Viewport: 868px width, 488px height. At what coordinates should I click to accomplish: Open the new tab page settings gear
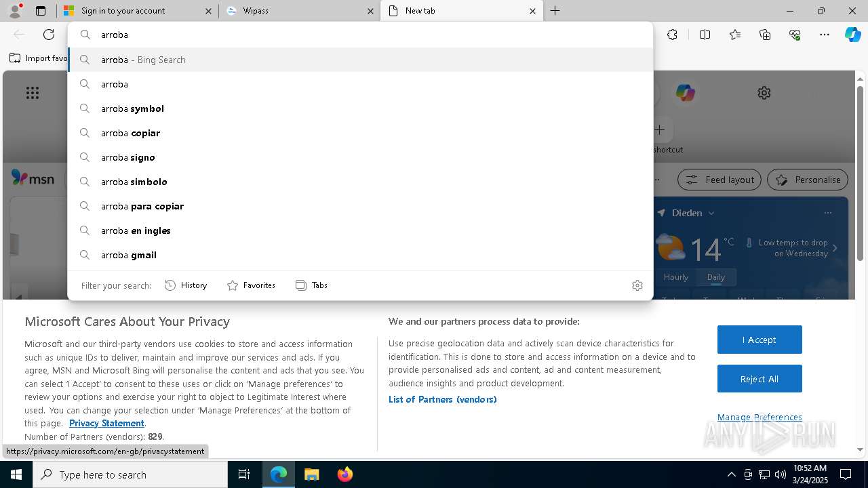pyautogui.click(x=764, y=93)
